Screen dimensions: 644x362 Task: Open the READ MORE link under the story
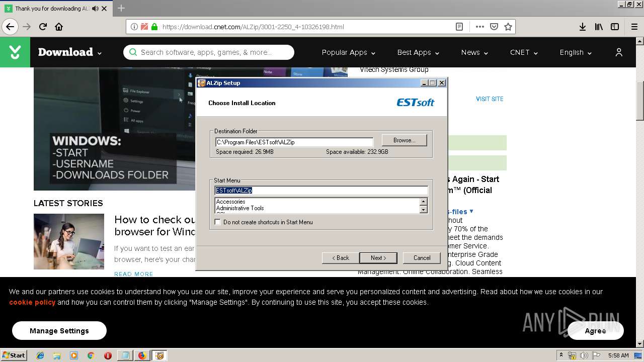134,274
